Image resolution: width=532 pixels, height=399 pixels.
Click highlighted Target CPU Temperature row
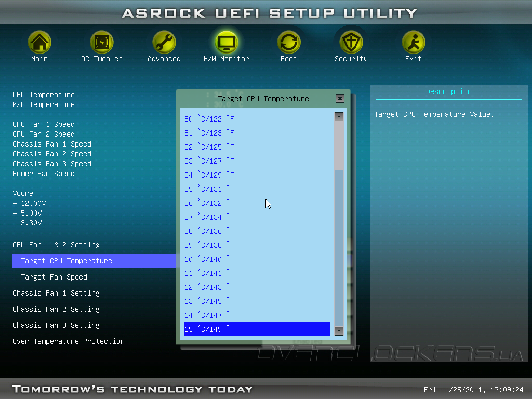tap(95, 261)
